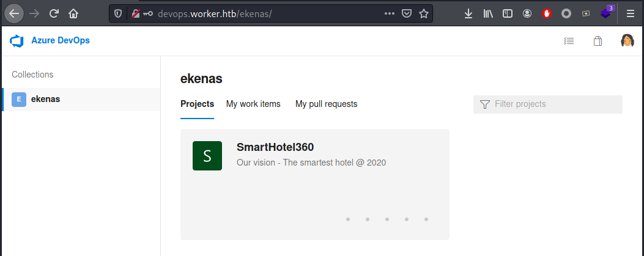This screenshot has width=644, height=256.
Task: Open Firefox hamburger application menu
Action: (631, 13)
